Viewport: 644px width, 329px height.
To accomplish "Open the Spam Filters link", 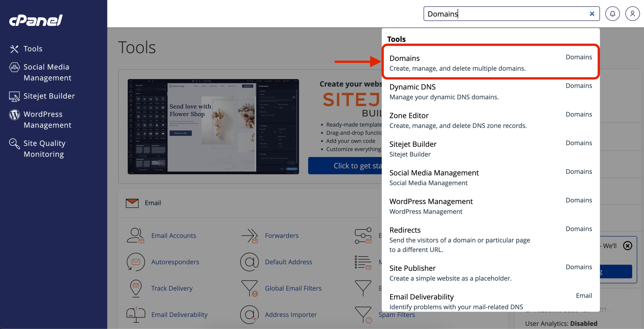I will point(397,315).
